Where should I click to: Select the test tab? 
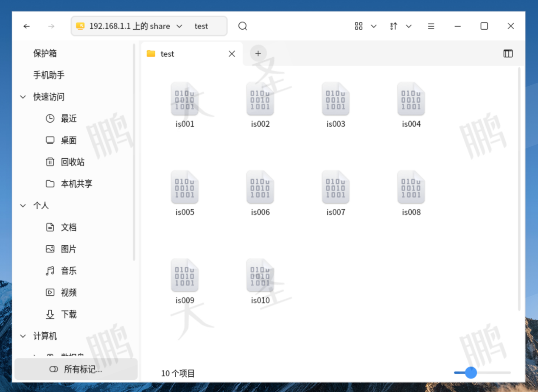192,54
